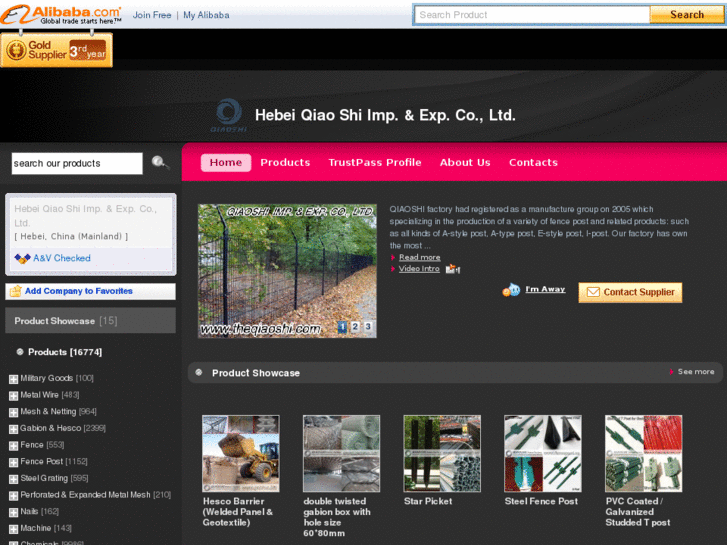Open the Fence Post [1152] category link
The width and height of the screenshot is (727, 545).
click(54, 462)
